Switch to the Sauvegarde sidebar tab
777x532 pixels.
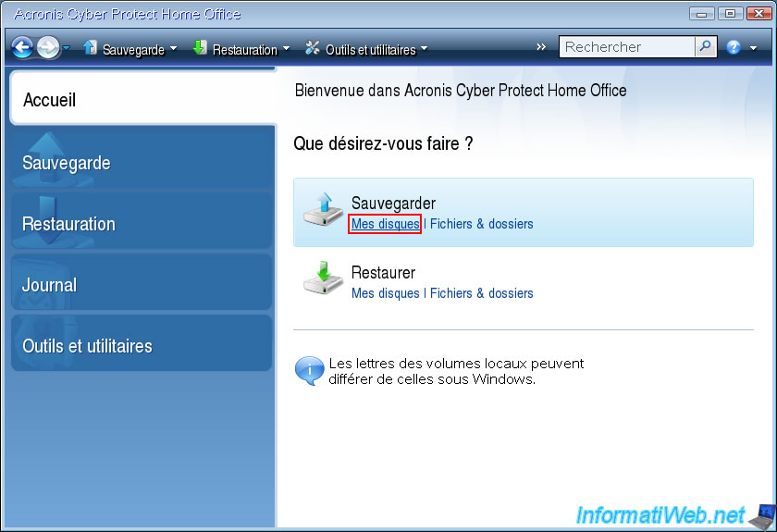coord(142,163)
